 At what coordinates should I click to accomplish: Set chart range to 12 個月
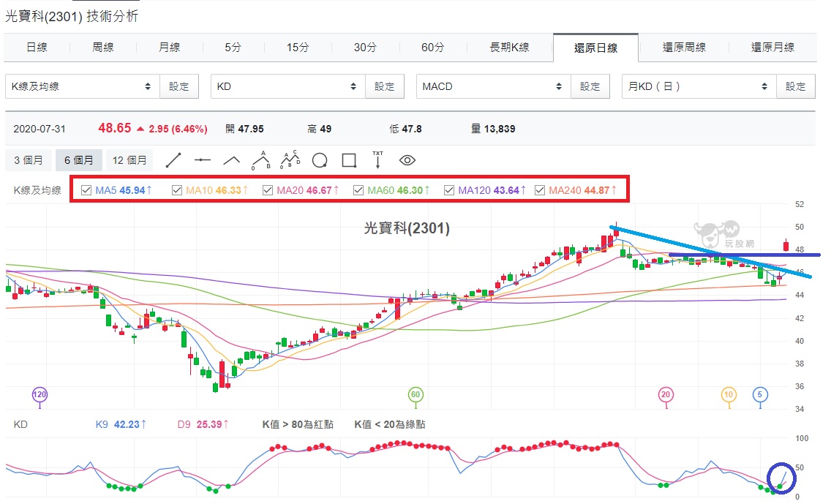pyautogui.click(x=129, y=160)
